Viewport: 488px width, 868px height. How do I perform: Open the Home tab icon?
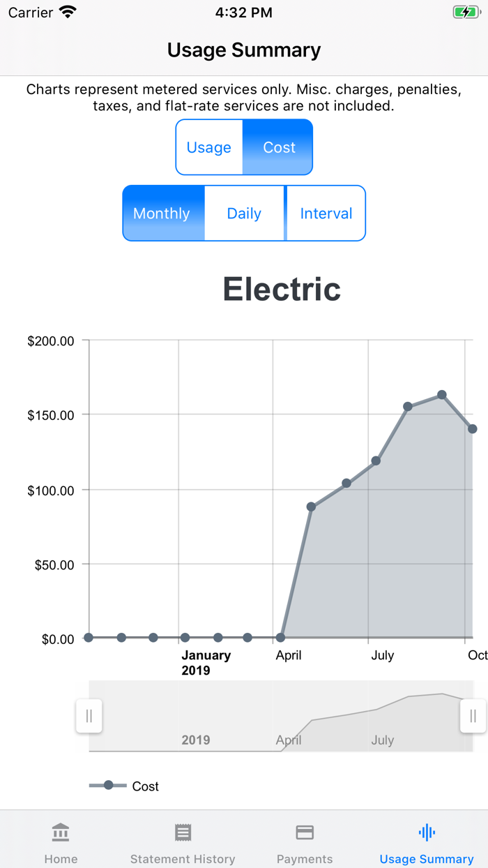click(x=61, y=832)
